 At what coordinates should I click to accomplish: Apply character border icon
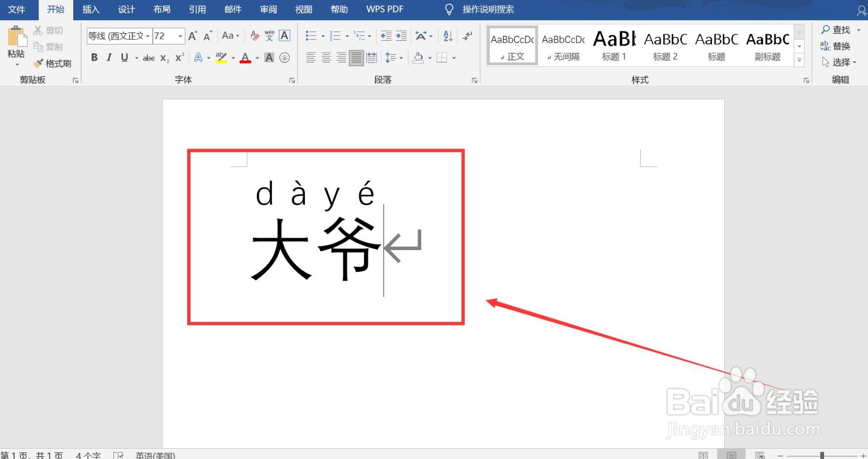284,36
